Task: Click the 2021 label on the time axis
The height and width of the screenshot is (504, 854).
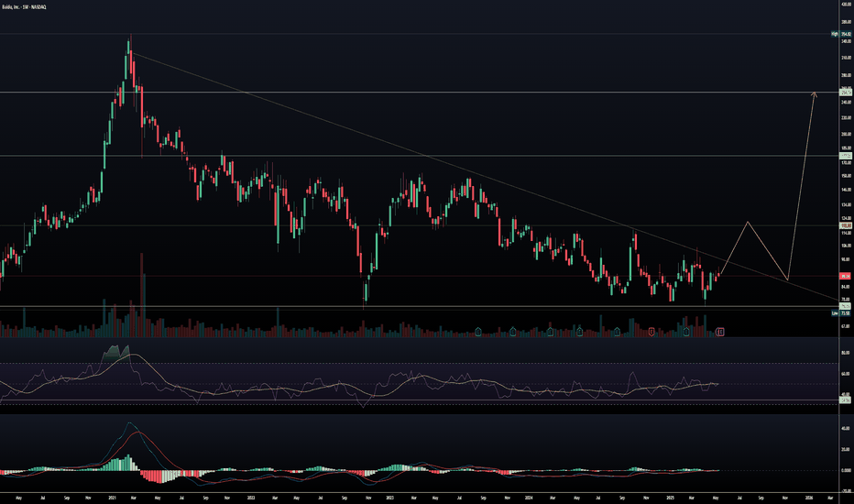Action: pos(112,498)
